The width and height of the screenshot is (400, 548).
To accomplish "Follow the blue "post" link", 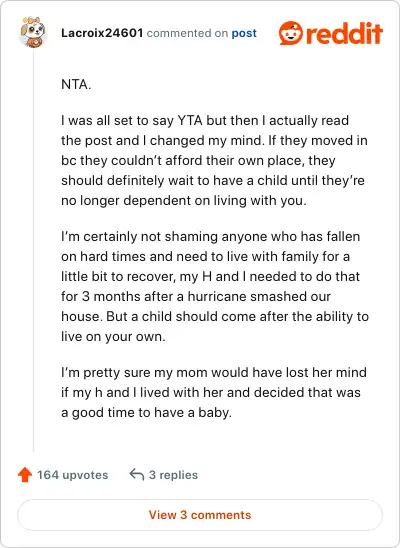I will (x=244, y=33).
